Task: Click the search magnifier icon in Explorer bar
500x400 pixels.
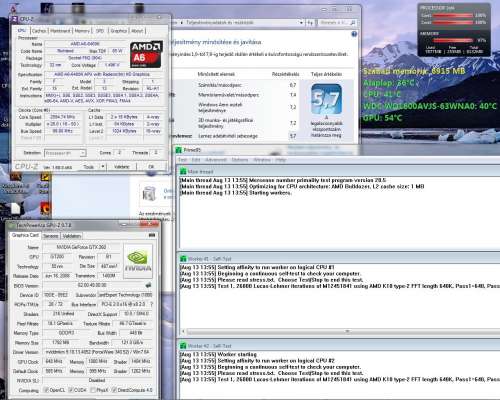Action: pos(353,23)
